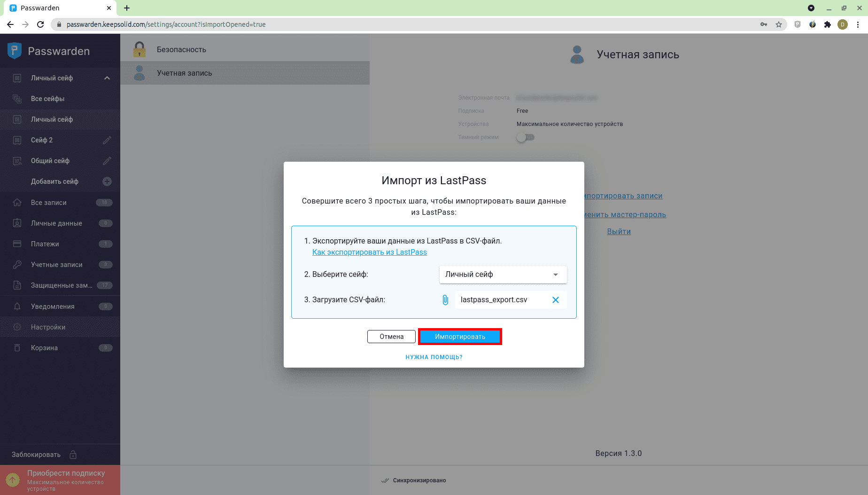Click the plus icon for Добавить сейф

[x=107, y=181]
